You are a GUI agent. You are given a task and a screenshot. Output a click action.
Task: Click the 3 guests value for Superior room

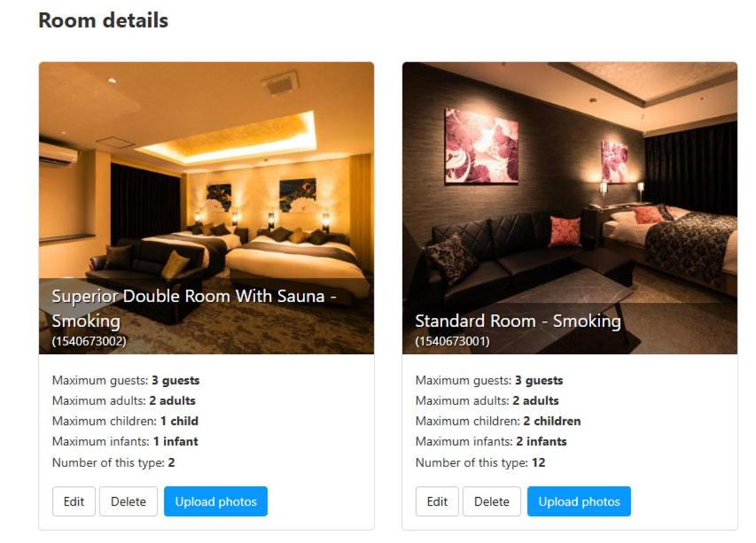pyautogui.click(x=175, y=381)
